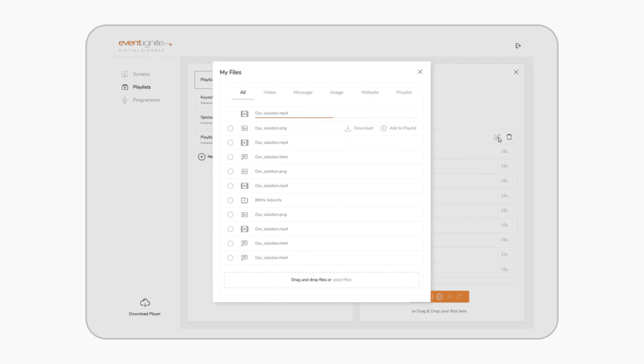Select the BMW Adverts radio button
Image resolution: width=644 pixels, height=364 pixels.
(230, 200)
